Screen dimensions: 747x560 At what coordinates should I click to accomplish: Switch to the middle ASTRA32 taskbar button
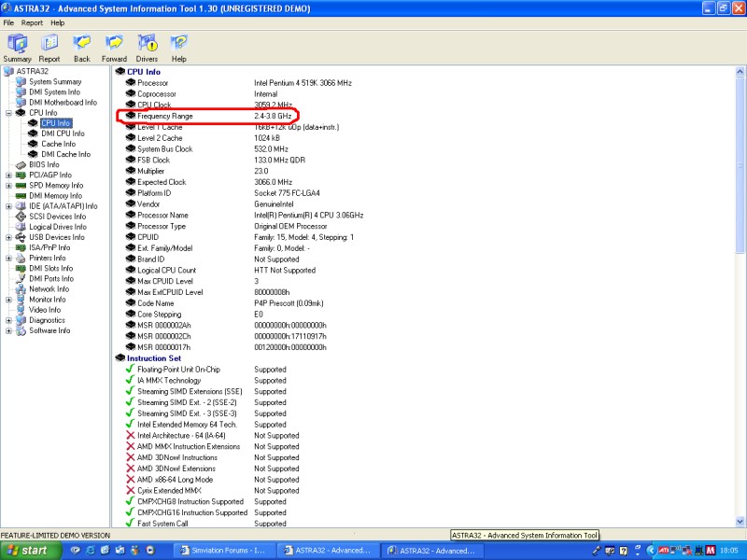[x=328, y=551]
